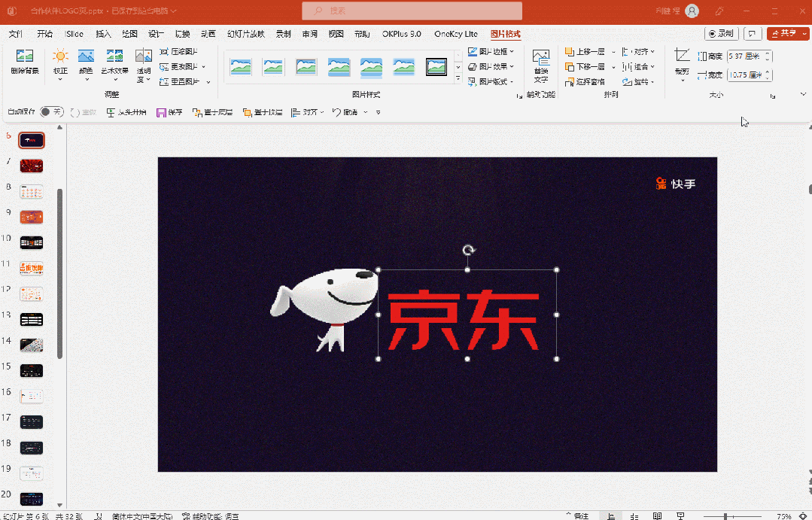The height and width of the screenshot is (520, 812).
Task: Click Send Backward (下移一层)
Action: [585, 67]
